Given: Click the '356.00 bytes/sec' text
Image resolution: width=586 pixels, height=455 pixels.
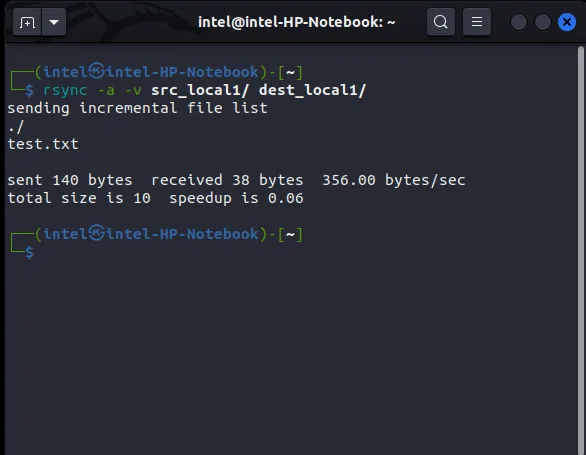Looking at the screenshot, I should click(x=394, y=180).
